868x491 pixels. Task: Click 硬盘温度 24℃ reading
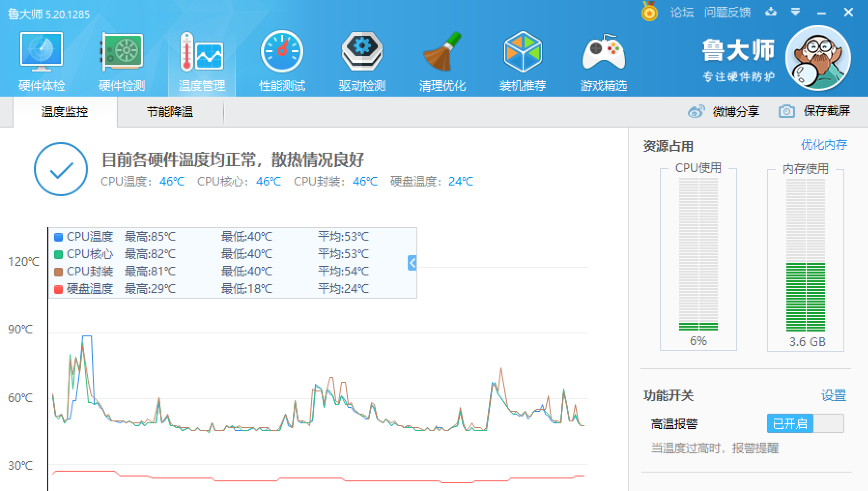(x=432, y=181)
